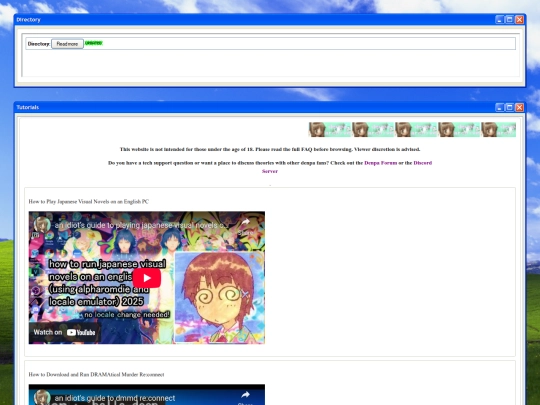Click the How to Play Japanese Visual Novels heading

coord(89,201)
